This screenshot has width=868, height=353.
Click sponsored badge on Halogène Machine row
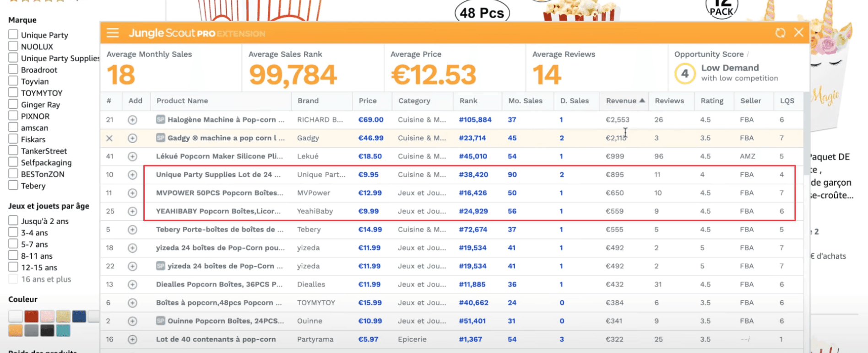coord(160,119)
